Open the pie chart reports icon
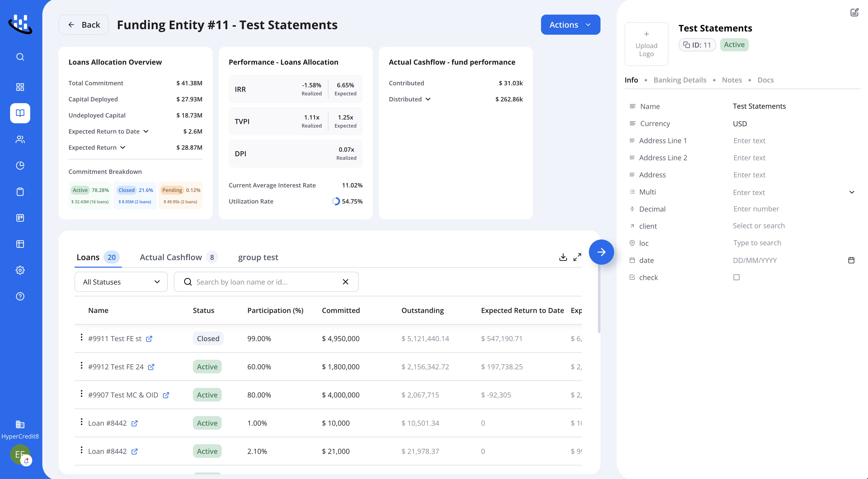 coord(20,165)
